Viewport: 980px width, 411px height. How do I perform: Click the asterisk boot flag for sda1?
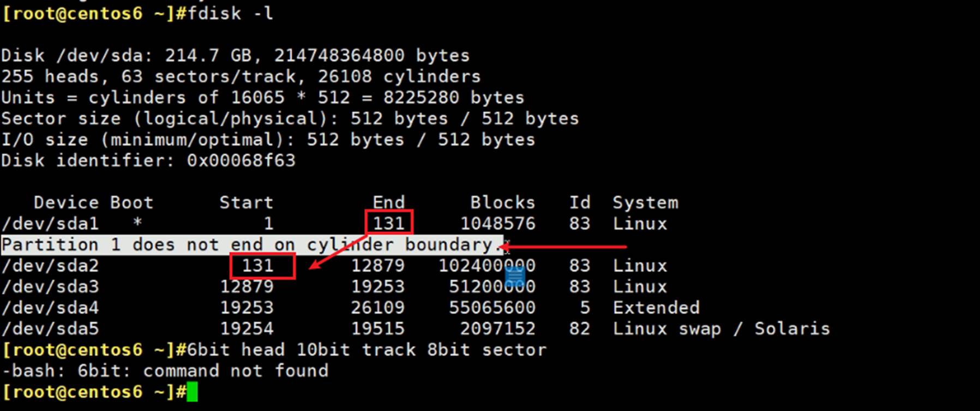137,223
